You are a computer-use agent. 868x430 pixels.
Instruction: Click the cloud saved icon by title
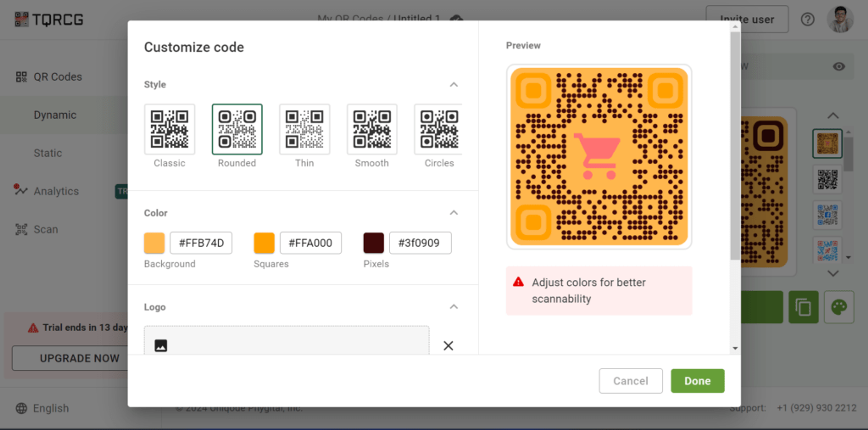456,18
